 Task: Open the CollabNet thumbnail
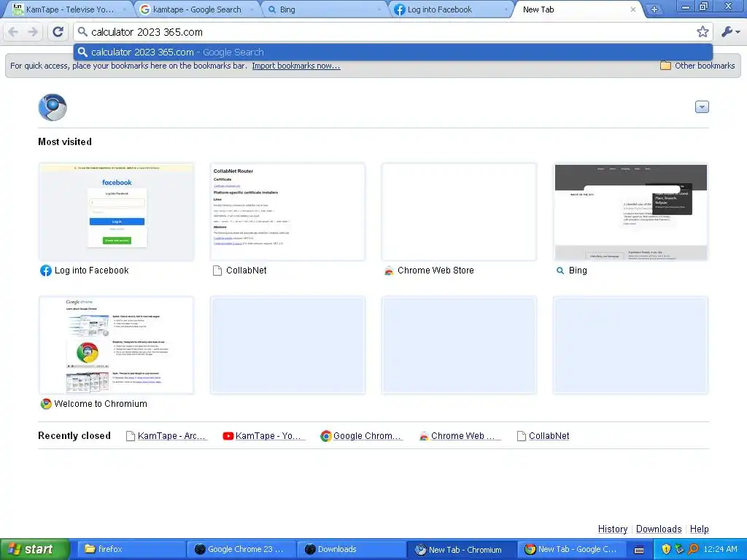[287, 212]
